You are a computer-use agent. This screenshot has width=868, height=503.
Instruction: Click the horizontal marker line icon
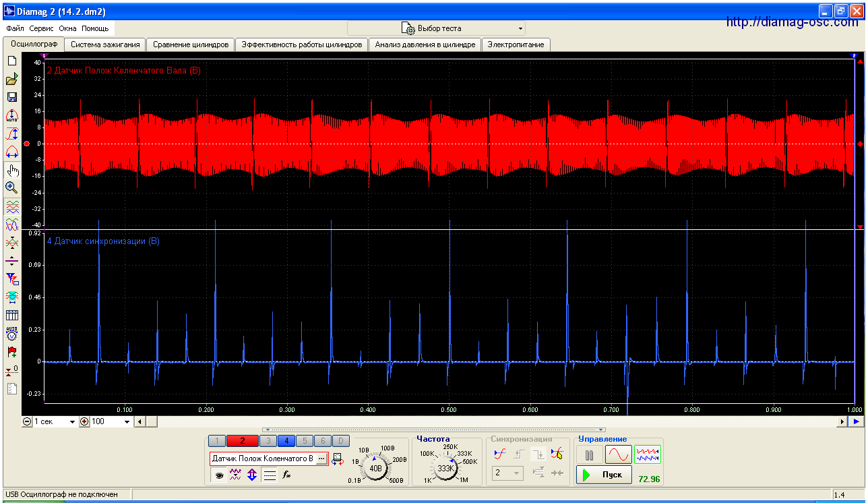[11, 260]
